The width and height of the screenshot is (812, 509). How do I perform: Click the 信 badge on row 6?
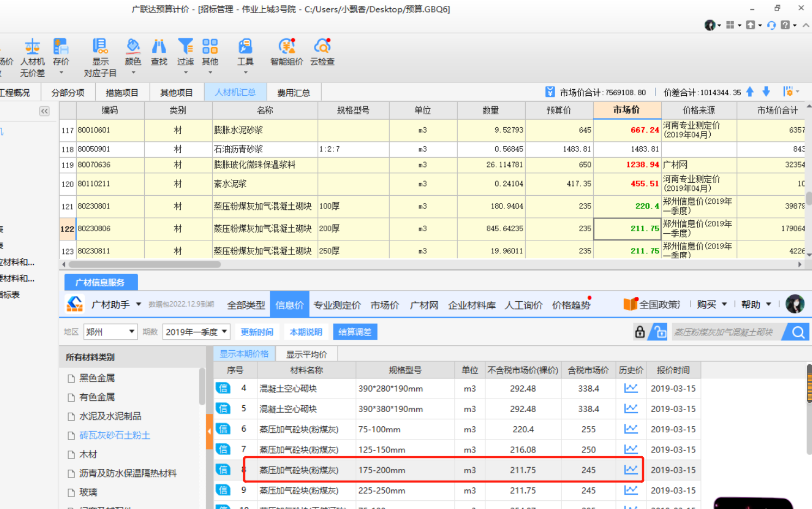(x=223, y=429)
